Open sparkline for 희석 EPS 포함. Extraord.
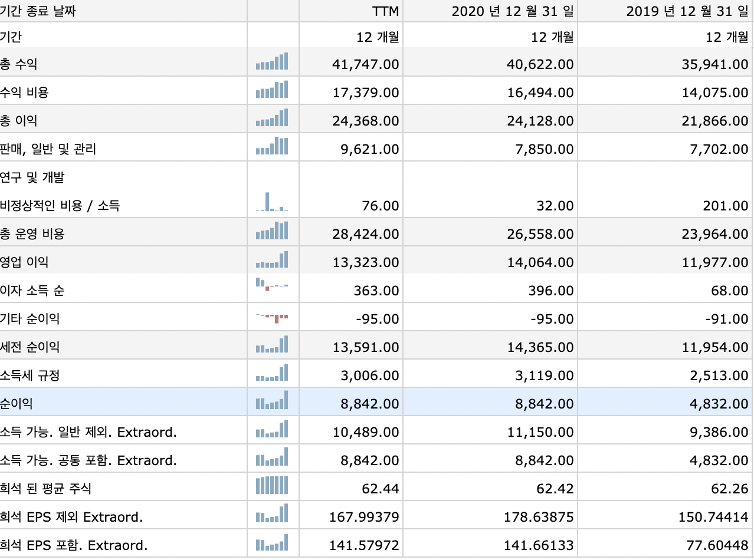This screenshot has height=560, width=754. [272, 542]
